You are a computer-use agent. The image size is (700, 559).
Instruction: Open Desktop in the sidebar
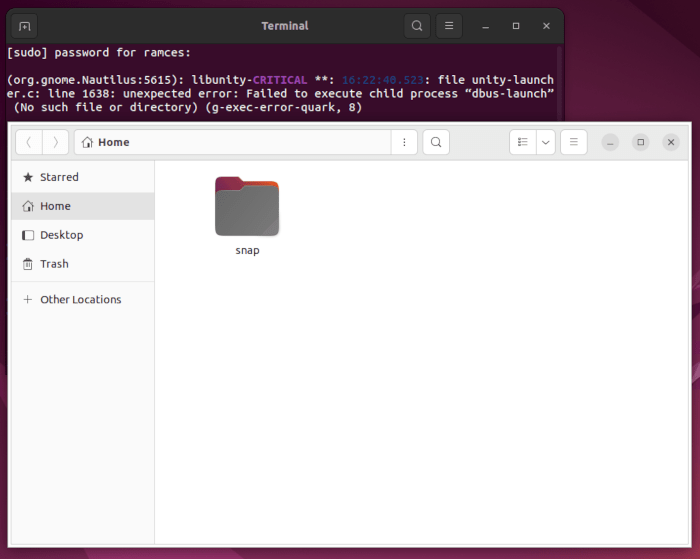point(83,235)
